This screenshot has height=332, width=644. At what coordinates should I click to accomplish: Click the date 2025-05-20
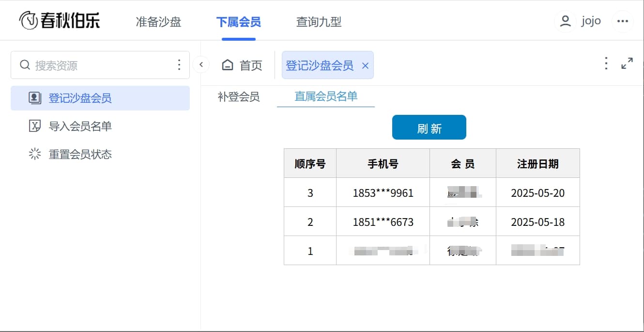538,193
